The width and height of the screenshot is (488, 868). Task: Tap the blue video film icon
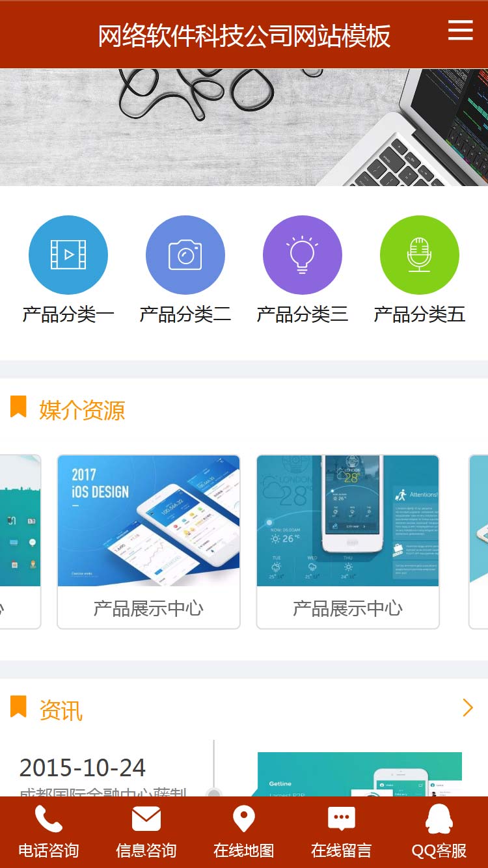pyautogui.click(x=68, y=255)
